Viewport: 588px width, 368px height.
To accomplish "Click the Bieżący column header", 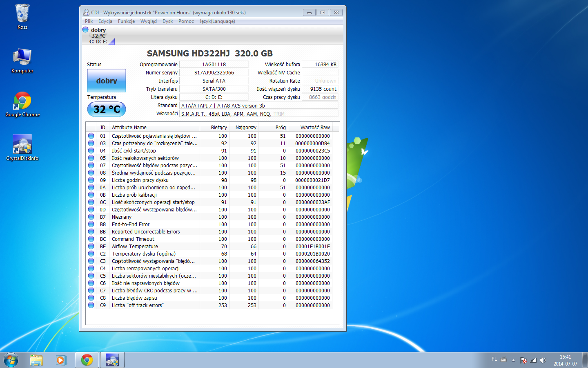I will pyautogui.click(x=214, y=127).
